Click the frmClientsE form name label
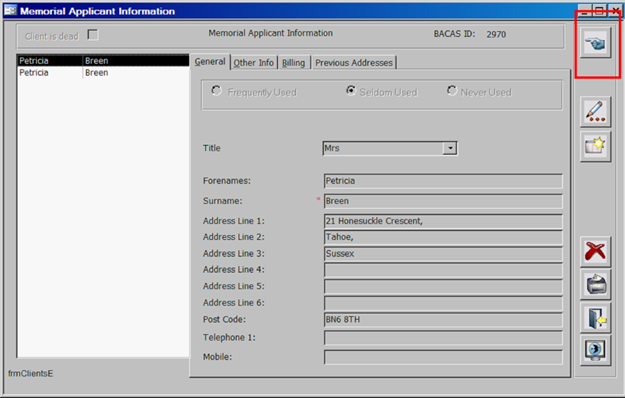This screenshot has width=625, height=398. point(31,374)
